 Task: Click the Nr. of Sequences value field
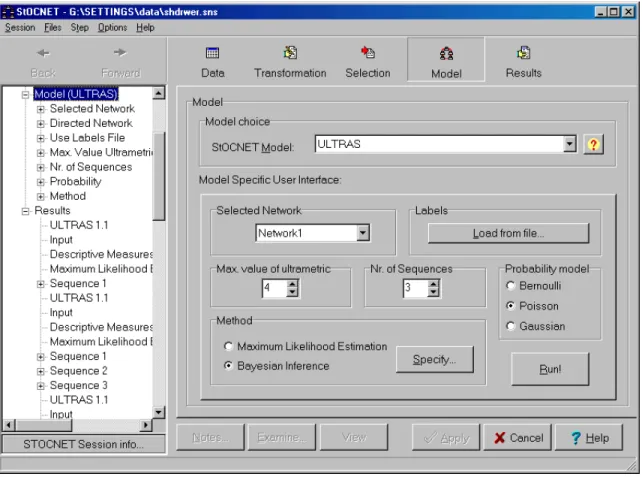point(416,288)
